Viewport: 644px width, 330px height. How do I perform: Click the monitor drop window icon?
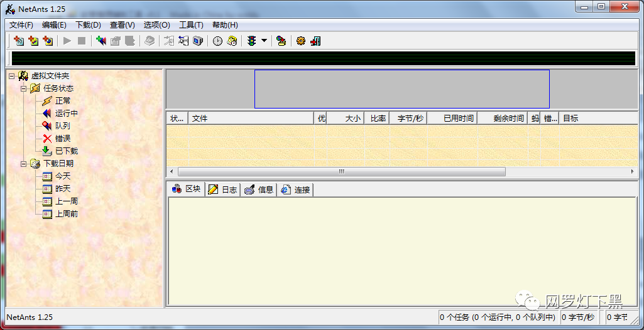[x=198, y=41]
